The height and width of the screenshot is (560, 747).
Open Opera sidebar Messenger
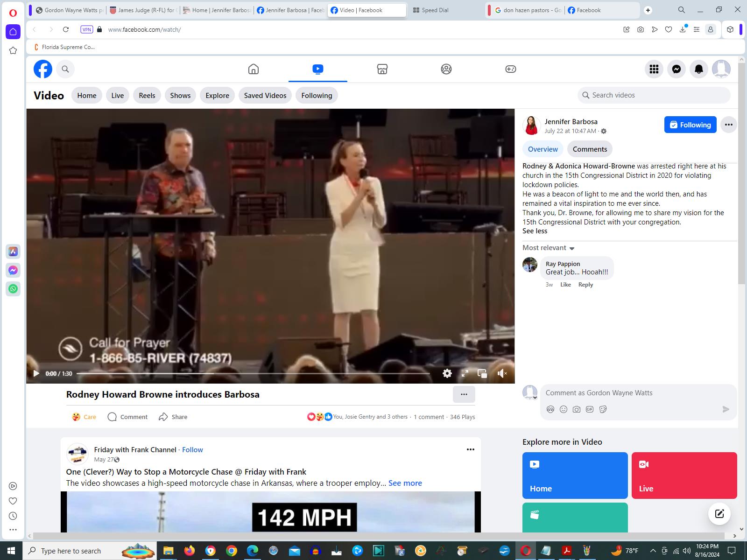coord(13,270)
